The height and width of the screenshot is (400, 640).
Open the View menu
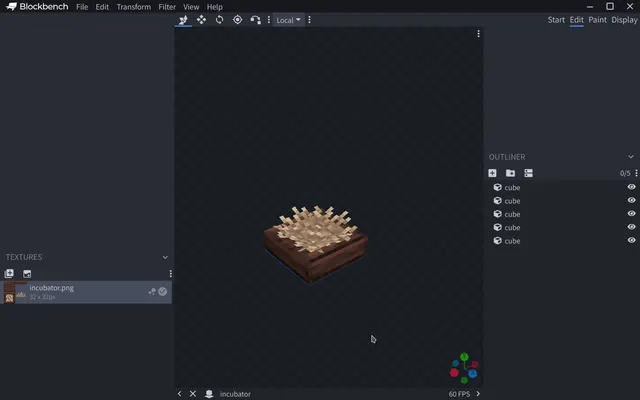[x=191, y=7]
